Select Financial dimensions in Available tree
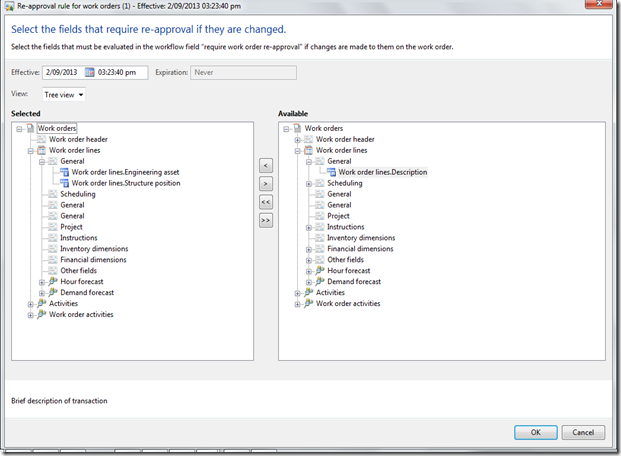This screenshot has height=456, width=621. [x=360, y=249]
